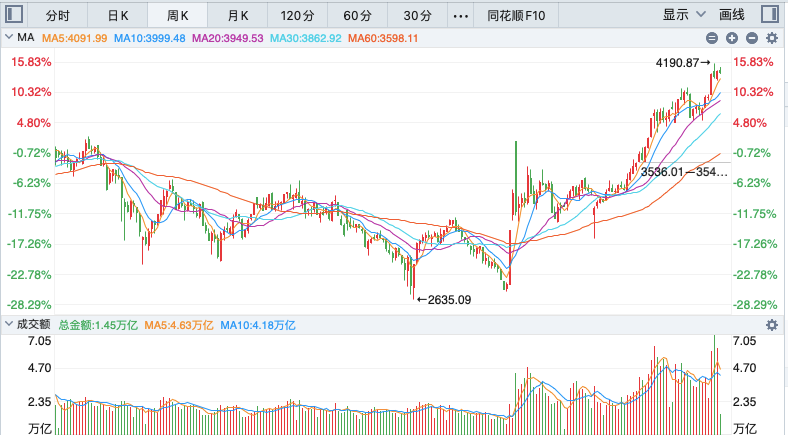
Task: Collapse the 成交额 volume panel chevron
Action: click(9, 325)
